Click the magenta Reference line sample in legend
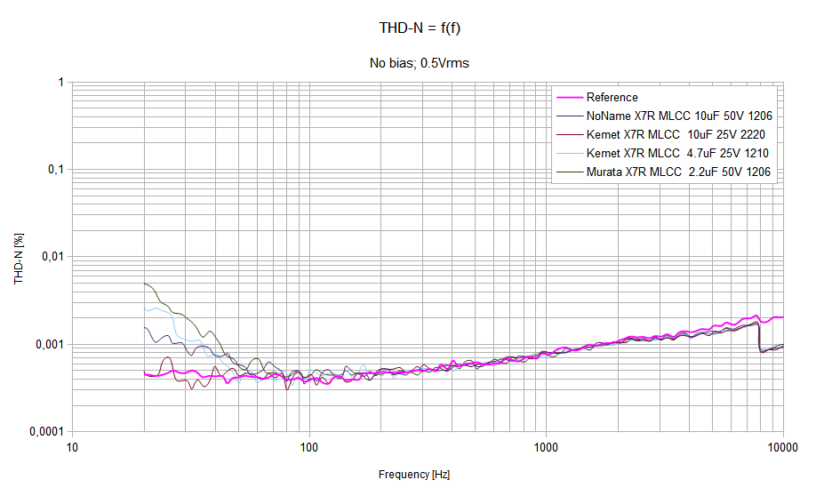This screenshot has width=840, height=504. (568, 98)
